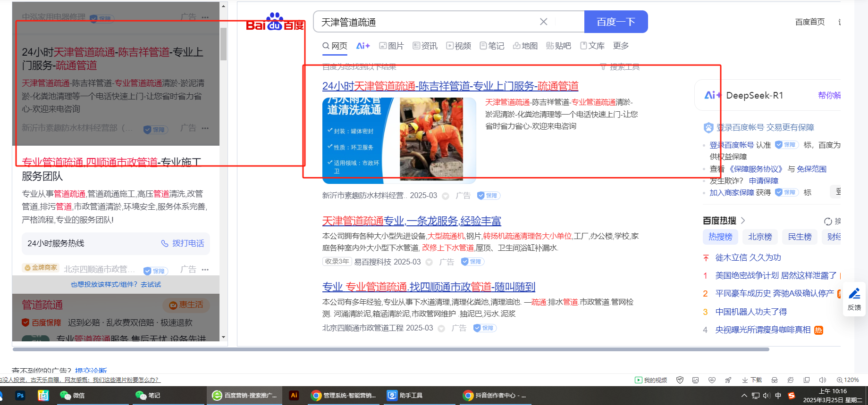
Task: Click the 百度一下 search button
Action: [x=616, y=22]
